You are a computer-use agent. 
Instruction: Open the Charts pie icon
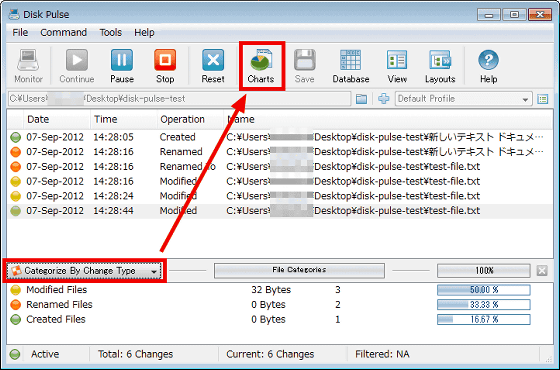pyautogui.click(x=261, y=60)
